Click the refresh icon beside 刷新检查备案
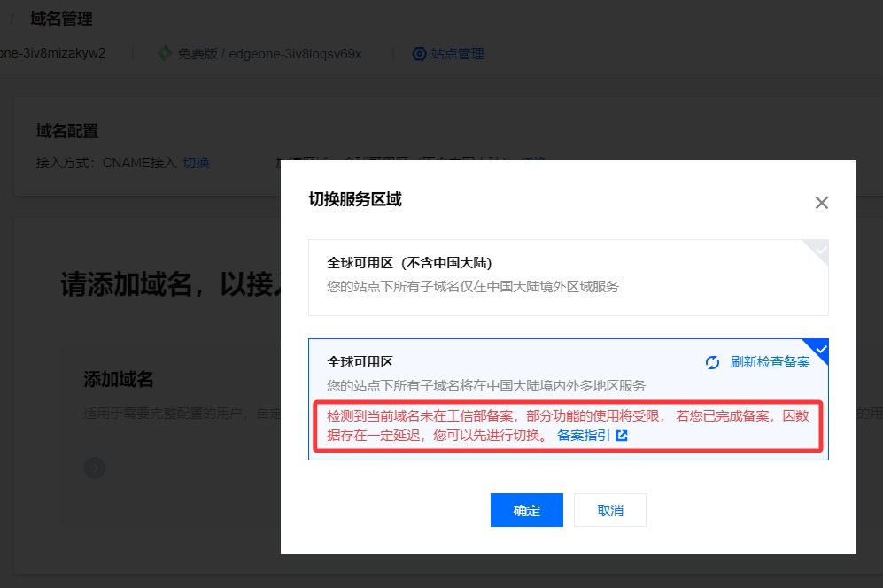This screenshot has height=588, width=883. pyautogui.click(x=712, y=360)
